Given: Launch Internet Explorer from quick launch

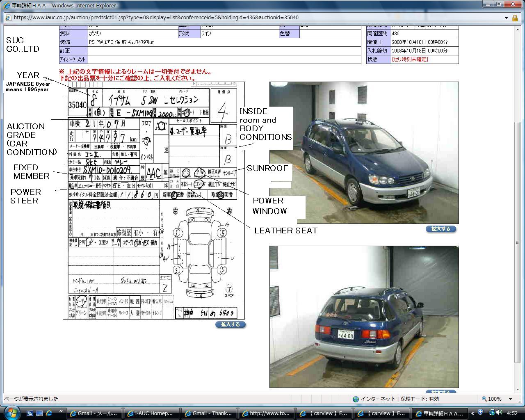Looking at the screenshot, I should (49, 413).
